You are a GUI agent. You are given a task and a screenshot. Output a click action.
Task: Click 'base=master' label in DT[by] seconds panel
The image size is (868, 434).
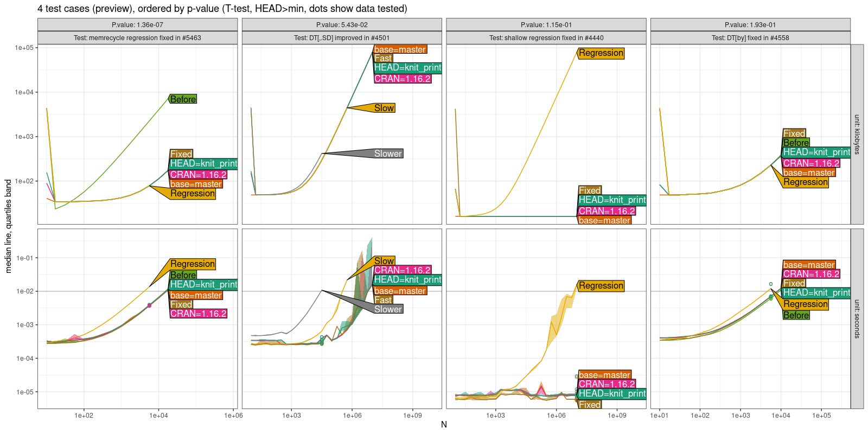809,265
